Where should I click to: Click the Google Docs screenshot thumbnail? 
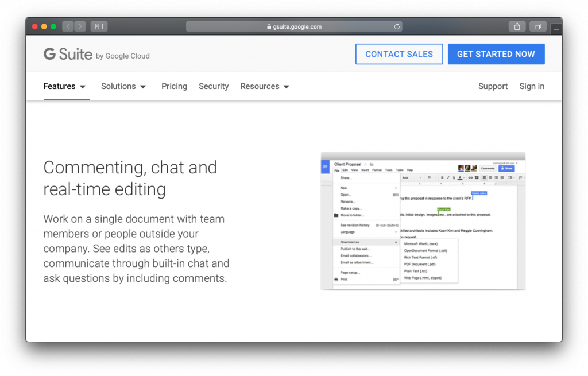pos(423,221)
